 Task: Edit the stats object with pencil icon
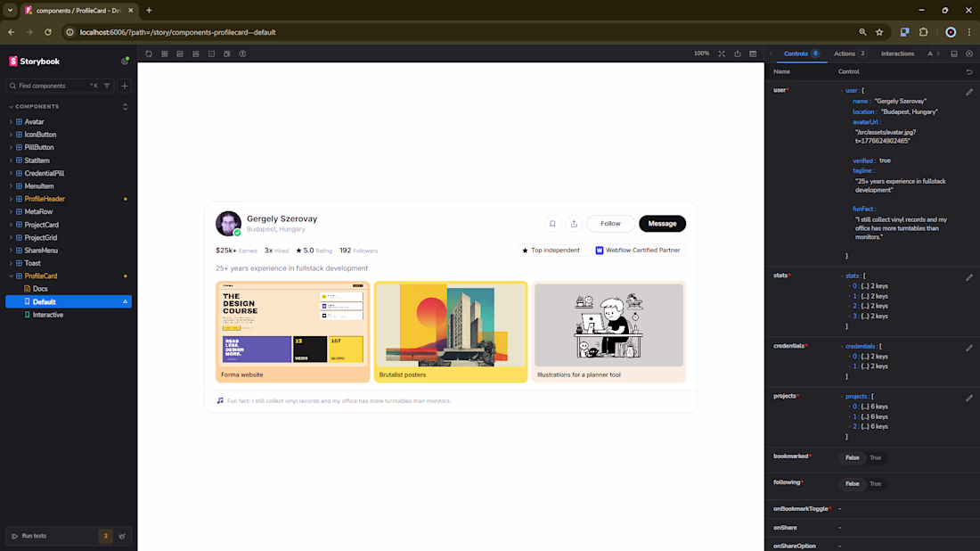tap(969, 277)
